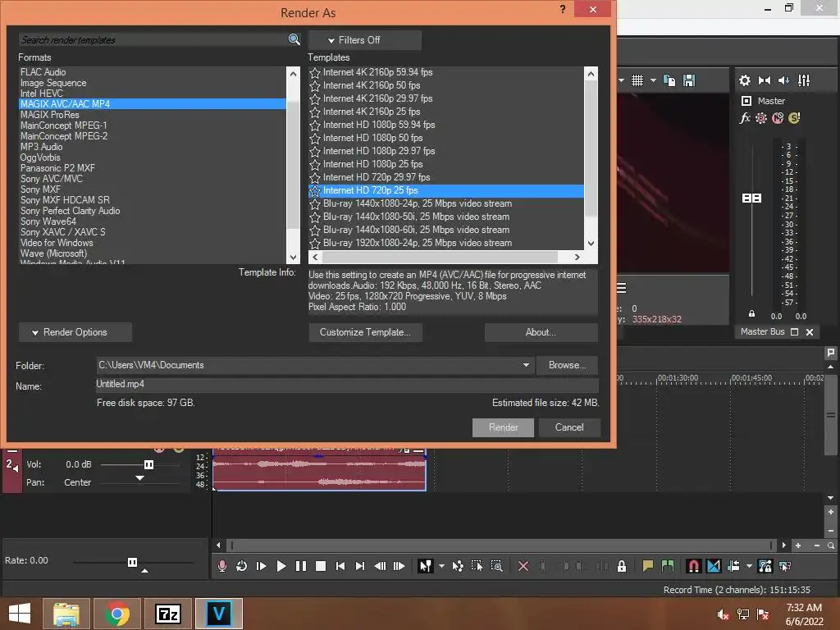Open the preview overlays grid icon
This screenshot has width=840, height=630.
point(637,80)
